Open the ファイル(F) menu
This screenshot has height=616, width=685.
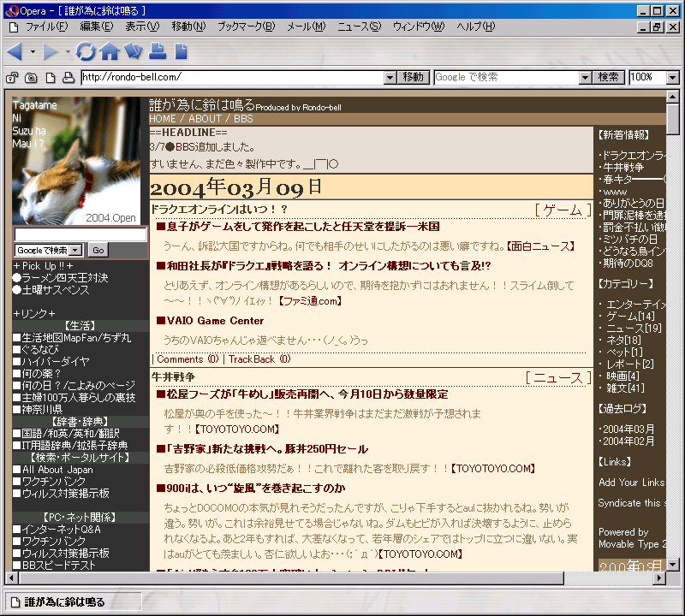pyautogui.click(x=47, y=27)
